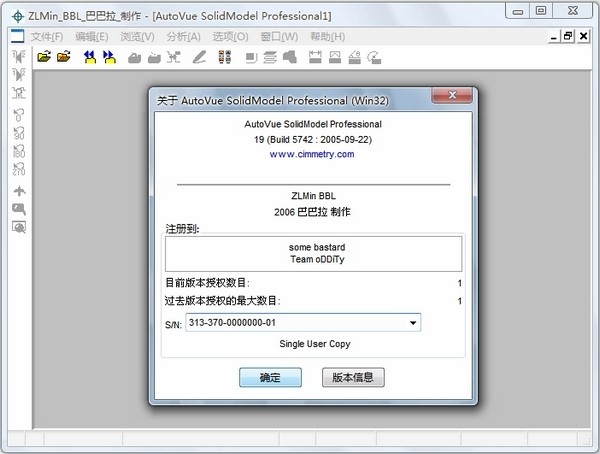Restore the inner document window
Image resolution: width=600 pixels, height=454 pixels.
coord(568,36)
